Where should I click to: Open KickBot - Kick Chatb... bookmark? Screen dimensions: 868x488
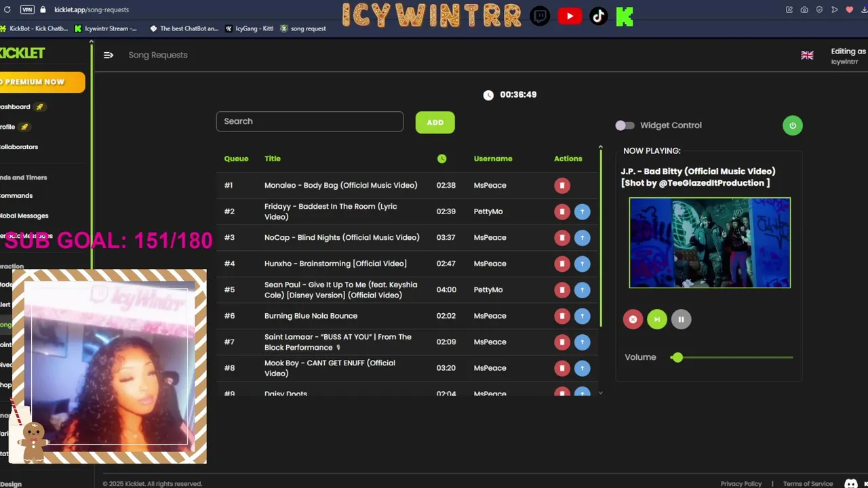click(x=34, y=28)
